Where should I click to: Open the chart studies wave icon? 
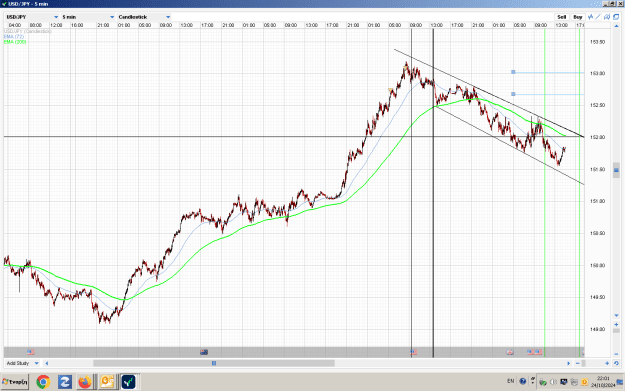(590, 17)
